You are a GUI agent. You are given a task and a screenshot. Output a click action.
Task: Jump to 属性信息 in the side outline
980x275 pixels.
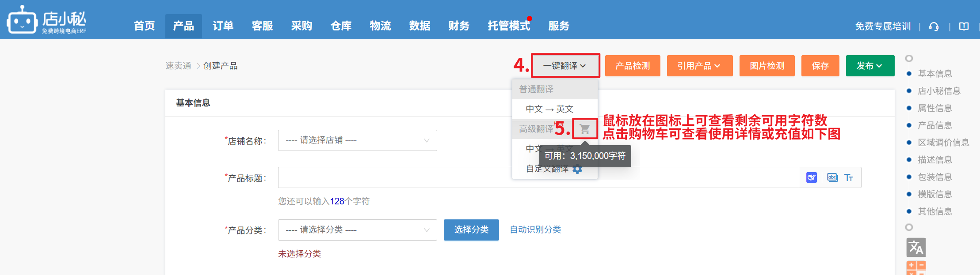pos(934,108)
